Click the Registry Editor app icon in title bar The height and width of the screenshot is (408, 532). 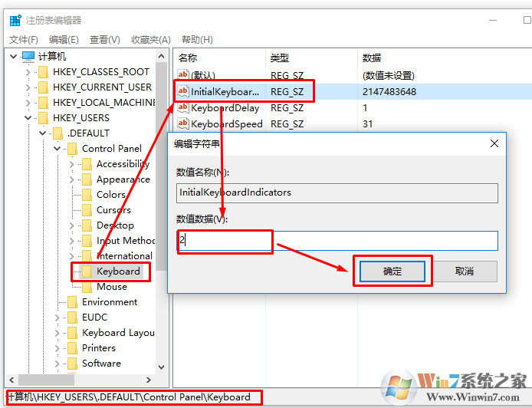pyautogui.click(x=15, y=21)
